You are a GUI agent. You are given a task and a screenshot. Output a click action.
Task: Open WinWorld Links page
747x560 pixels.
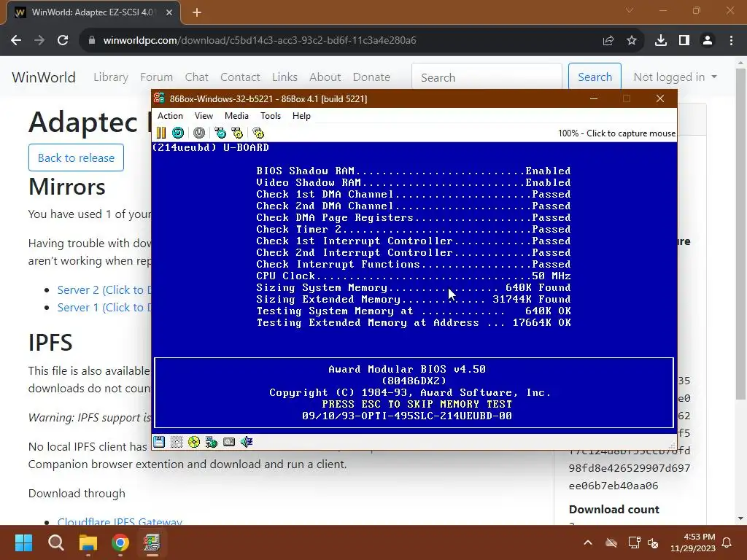tap(285, 77)
